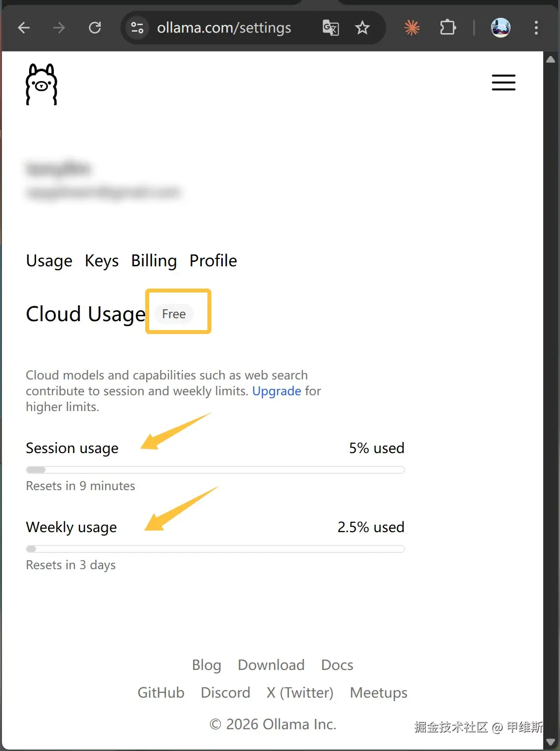The height and width of the screenshot is (751, 560).
Task: Switch to the Keys tab
Action: coord(102,260)
